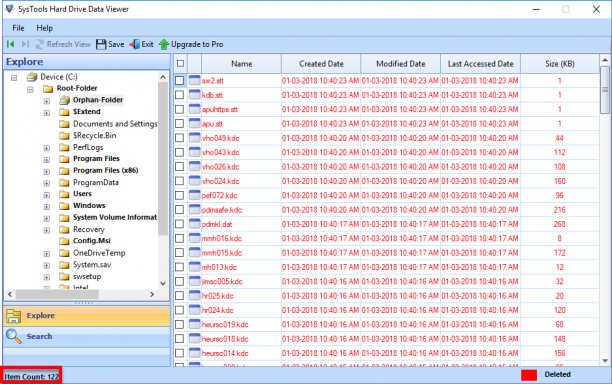Click file icon beside hr025.kdc

(x=194, y=296)
